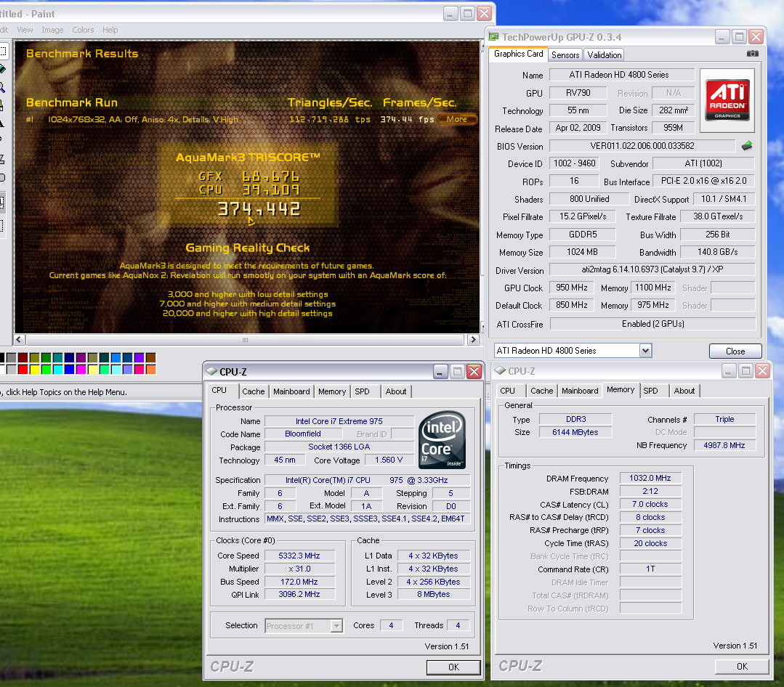784x687 pixels.
Task: Maximize the Paint window
Action: point(467,14)
